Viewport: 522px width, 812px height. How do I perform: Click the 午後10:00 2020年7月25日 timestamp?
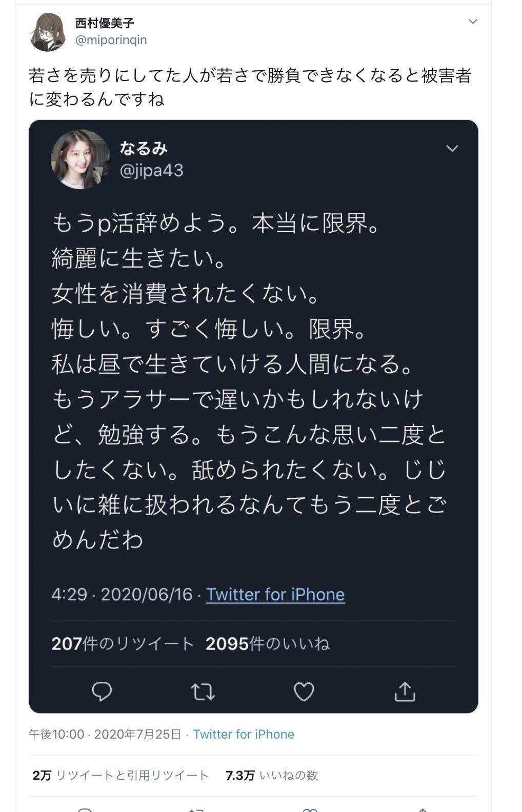[x=105, y=734]
